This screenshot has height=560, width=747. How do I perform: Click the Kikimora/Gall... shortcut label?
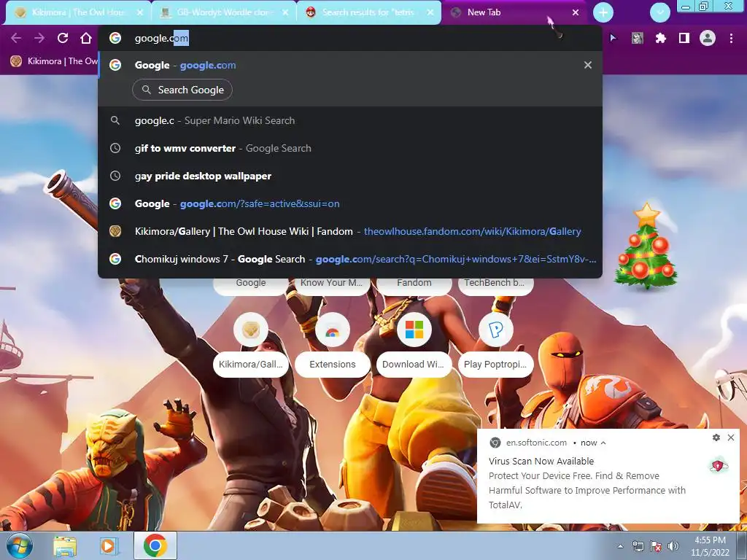[x=251, y=365]
